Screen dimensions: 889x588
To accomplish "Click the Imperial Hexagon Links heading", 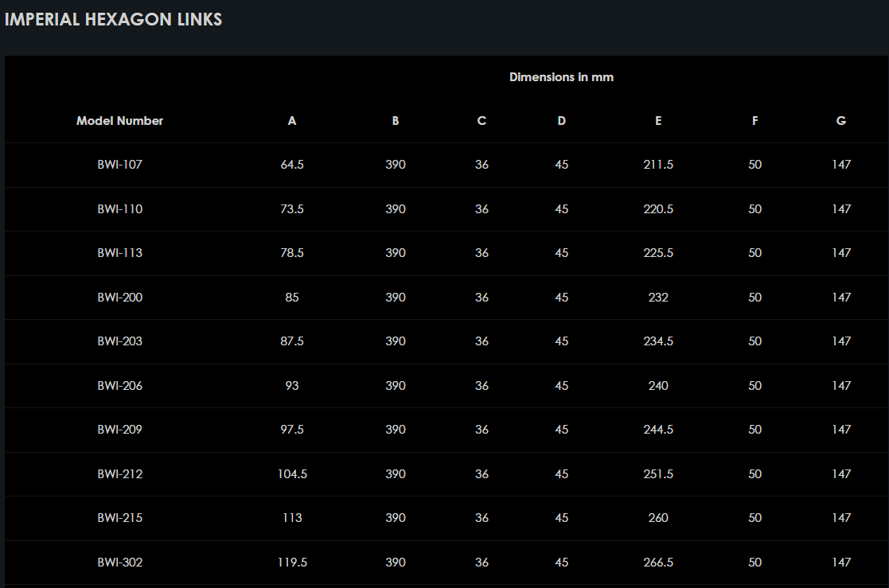I will coord(113,20).
